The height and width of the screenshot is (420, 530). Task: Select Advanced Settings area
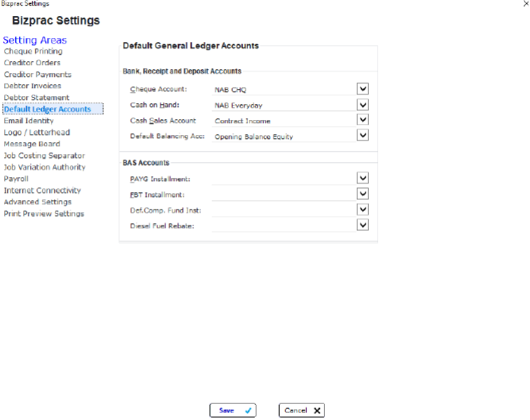click(37, 202)
